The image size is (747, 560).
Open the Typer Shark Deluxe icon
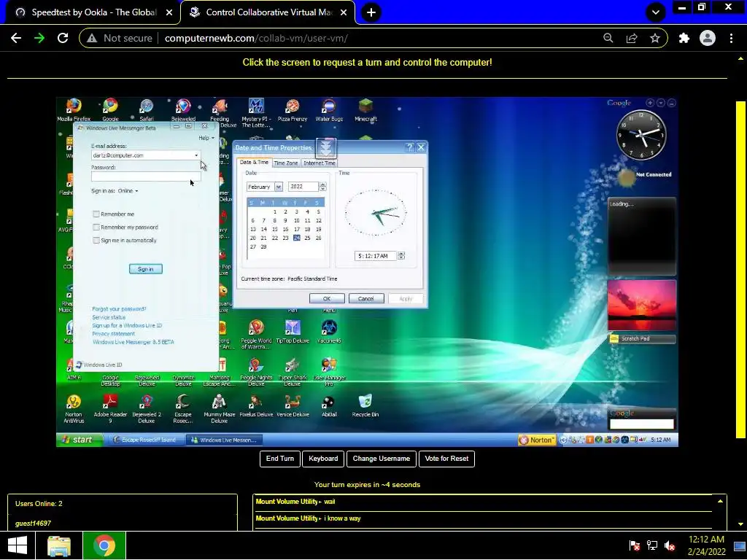coord(293,371)
